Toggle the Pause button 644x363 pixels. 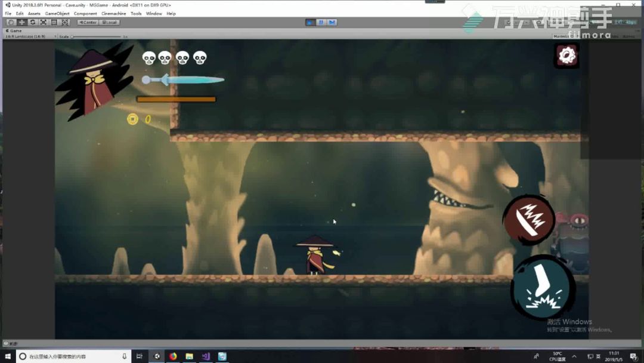321,22
